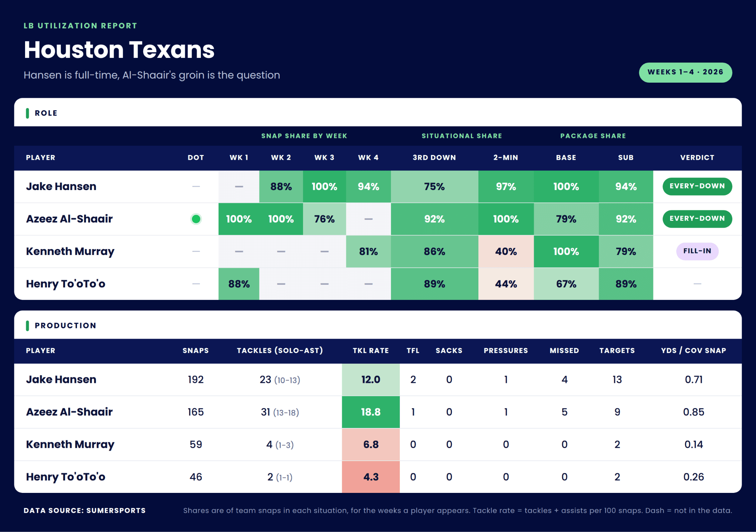Click Henry To'oTo'o name in Production table

(66, 477)
